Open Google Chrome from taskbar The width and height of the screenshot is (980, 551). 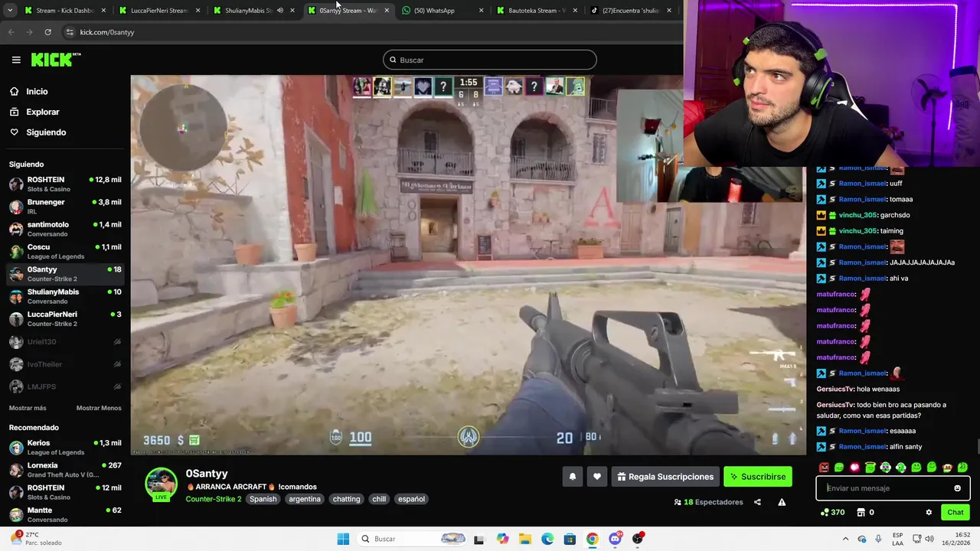point(592,539)
